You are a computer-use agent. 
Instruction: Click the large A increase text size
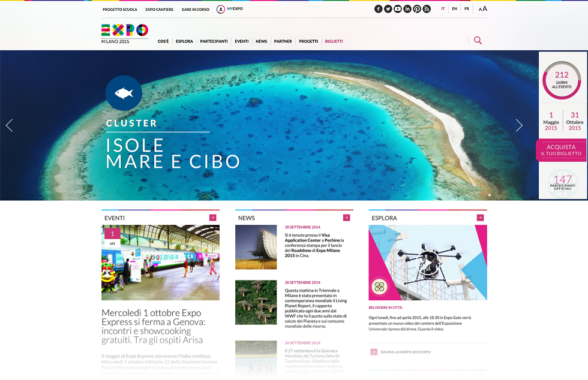click(x=485, y=8)
